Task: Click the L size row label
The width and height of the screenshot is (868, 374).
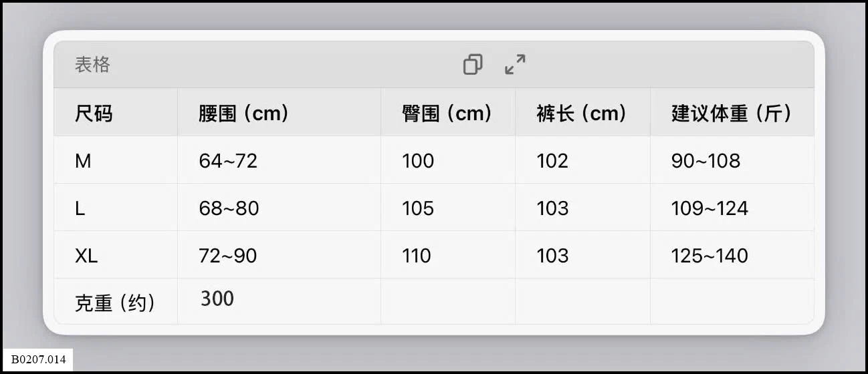Action: click(x=80, y=208)
